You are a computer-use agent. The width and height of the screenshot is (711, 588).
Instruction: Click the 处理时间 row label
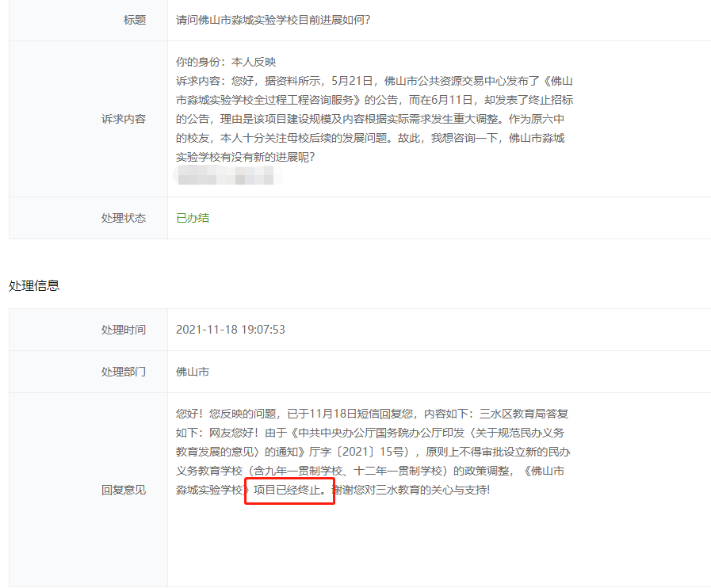click(124, 330)
